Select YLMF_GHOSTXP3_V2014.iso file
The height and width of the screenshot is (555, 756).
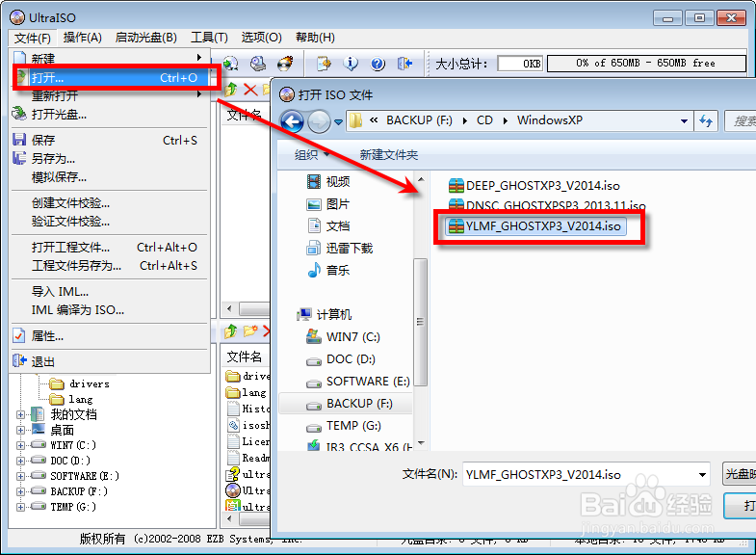click(534, 225)
